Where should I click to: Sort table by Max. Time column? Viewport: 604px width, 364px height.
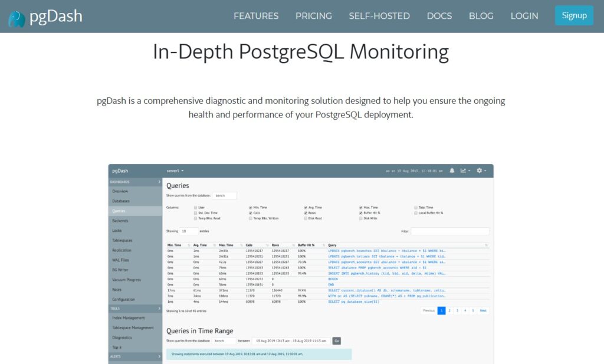[226, 245]
